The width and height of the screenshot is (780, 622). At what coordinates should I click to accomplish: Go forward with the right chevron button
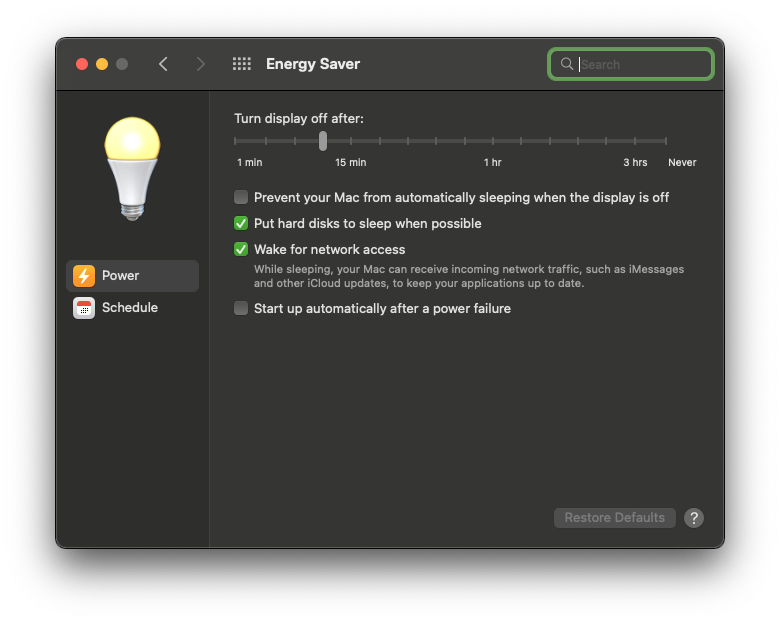click(x=200, y=64)
